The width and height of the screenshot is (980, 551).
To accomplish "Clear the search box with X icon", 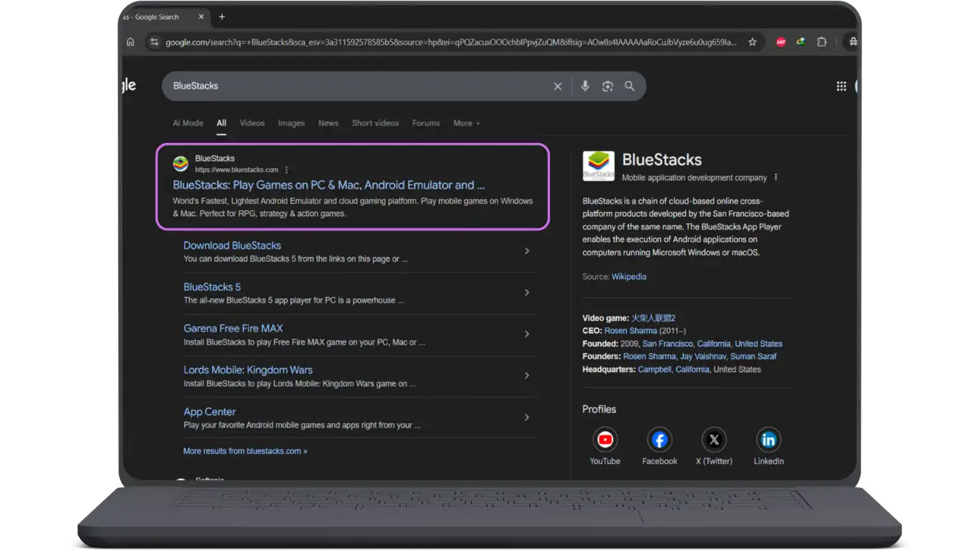I will pos(558,86).
